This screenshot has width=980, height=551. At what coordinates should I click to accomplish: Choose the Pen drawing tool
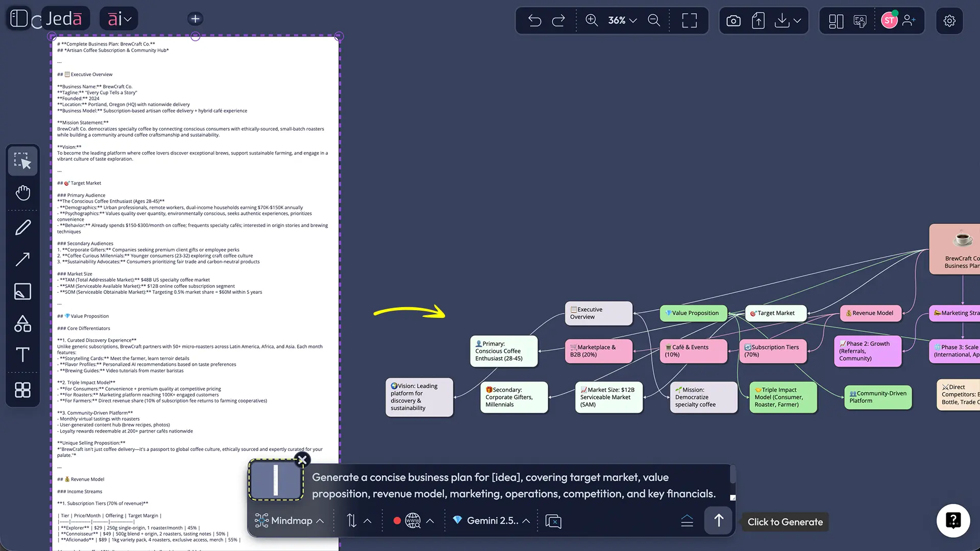pyautogui.click(x=23, y=228)
